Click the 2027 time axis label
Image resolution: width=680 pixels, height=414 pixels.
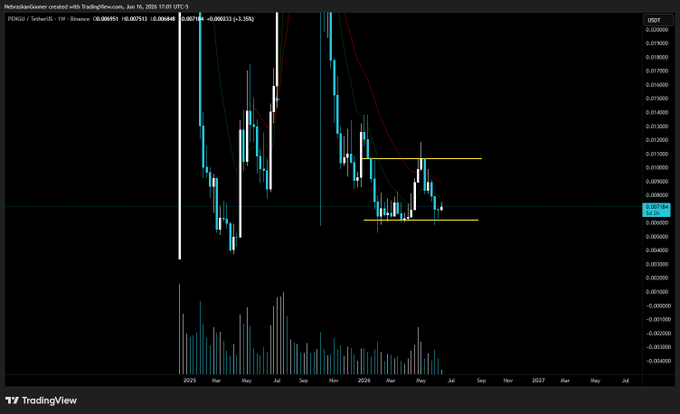pos(538,381)
